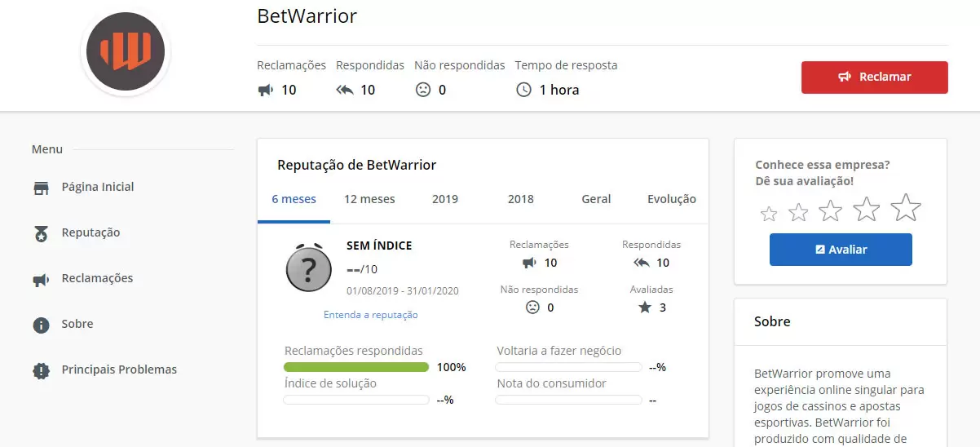Open Sobre in the sidebar menu
This screenshot has width=980, height=447.
(77, 324)
